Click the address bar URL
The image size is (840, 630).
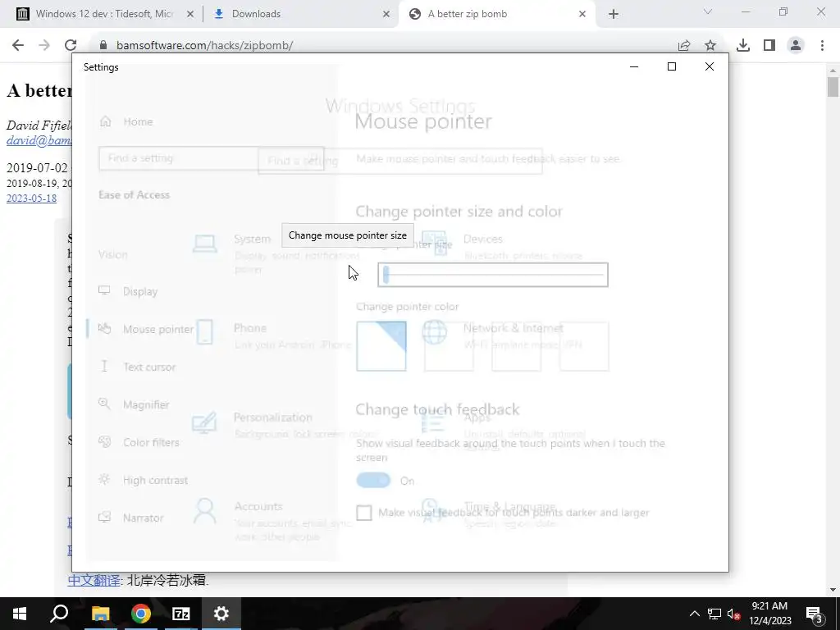pyautogui.click(x=204, y=46)
